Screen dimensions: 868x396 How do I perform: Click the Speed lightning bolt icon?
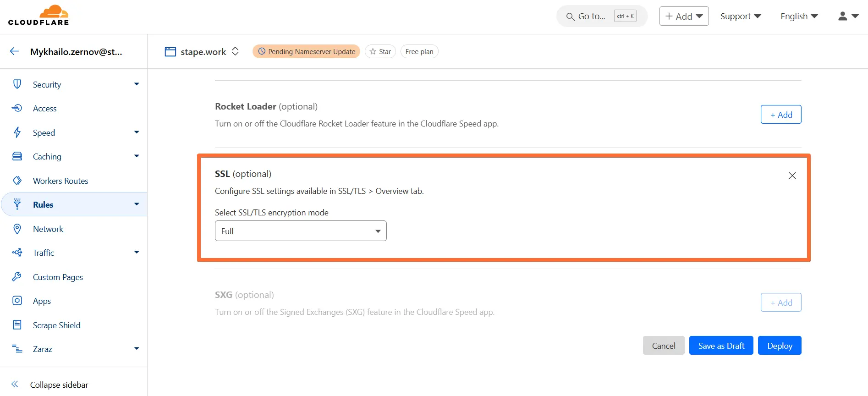(x=17, y=132)
